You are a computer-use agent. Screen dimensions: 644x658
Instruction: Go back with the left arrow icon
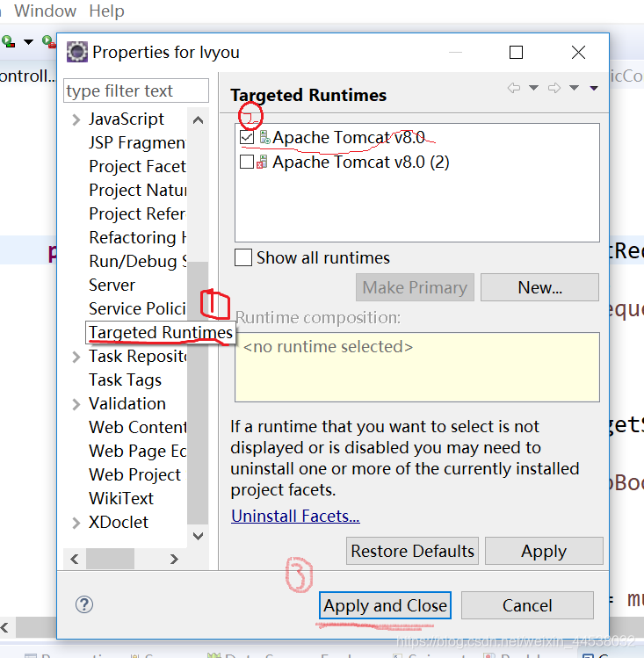tap(514, 88)
